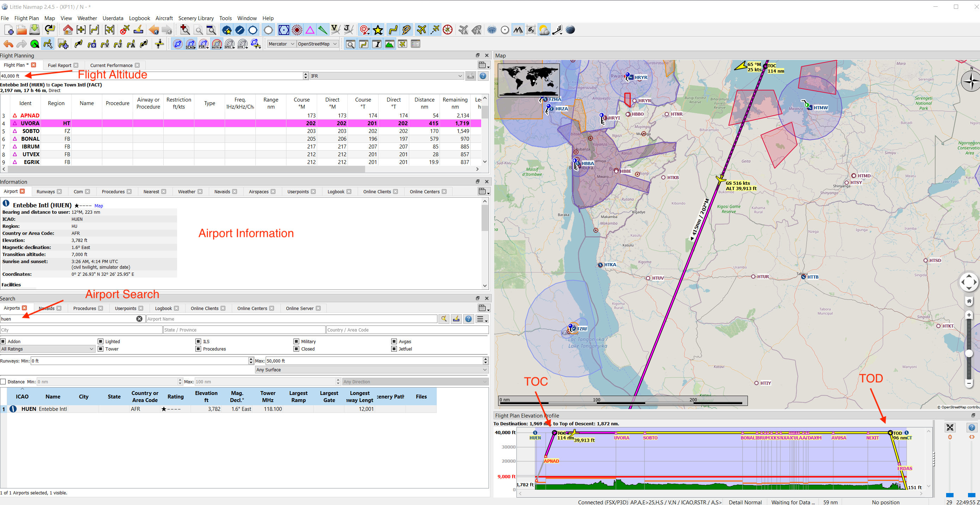Viewport: 980px width, 505px height.
Task: Click the map zoom in plus button
Action: click(969, 315)
